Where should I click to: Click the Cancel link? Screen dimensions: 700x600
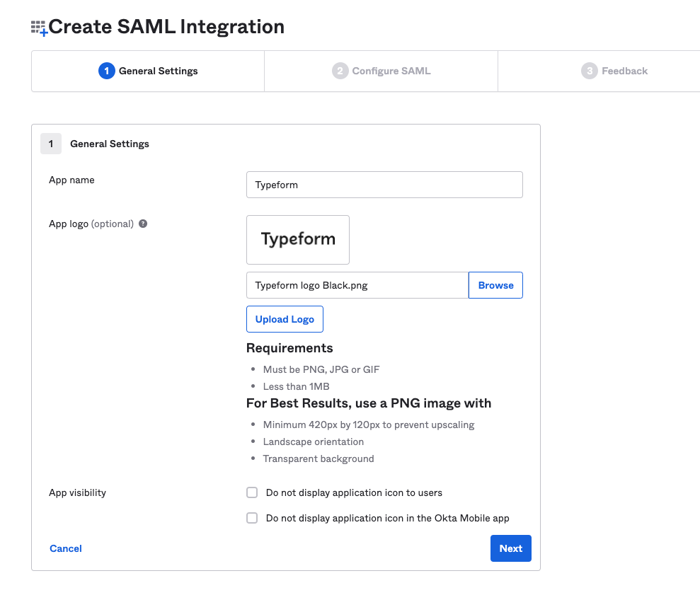pyautogui.click(x=66, y=548)
